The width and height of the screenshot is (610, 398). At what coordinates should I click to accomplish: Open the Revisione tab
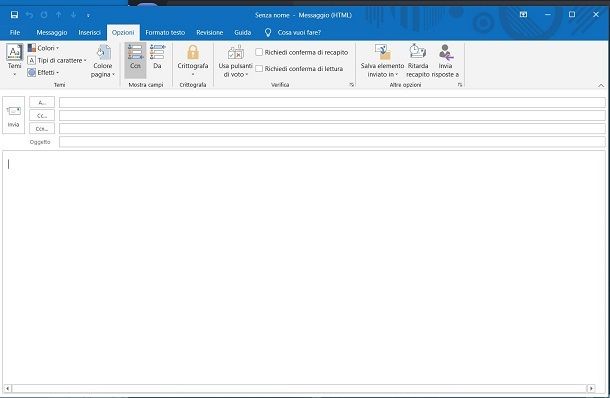209,33
